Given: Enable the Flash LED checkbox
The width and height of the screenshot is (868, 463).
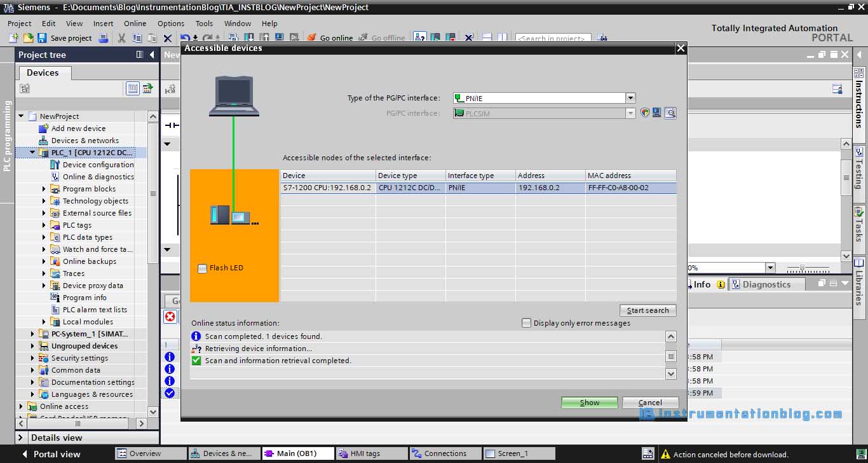Looking at the screenshot, I should 202,268.
